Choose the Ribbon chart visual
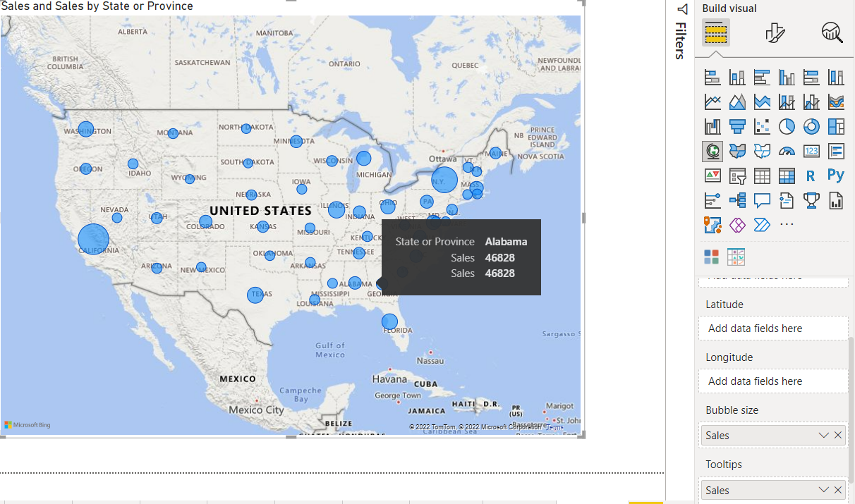Screen dimensions: 855x504 836,102
